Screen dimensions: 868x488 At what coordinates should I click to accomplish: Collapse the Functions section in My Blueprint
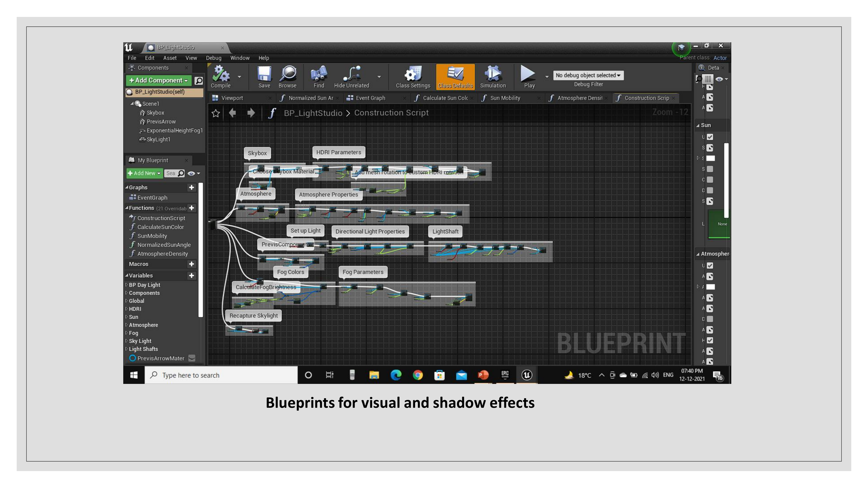tap(127, 208)
